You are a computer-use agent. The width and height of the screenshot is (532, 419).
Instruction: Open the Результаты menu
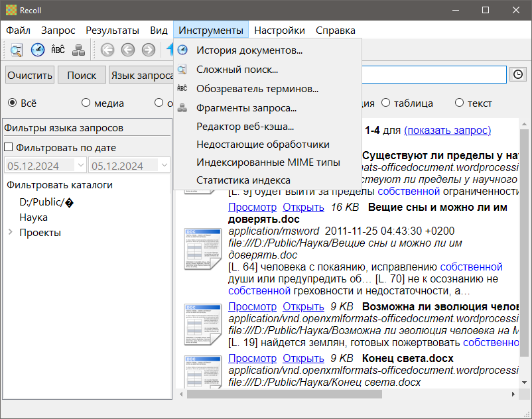coord(112,30)
